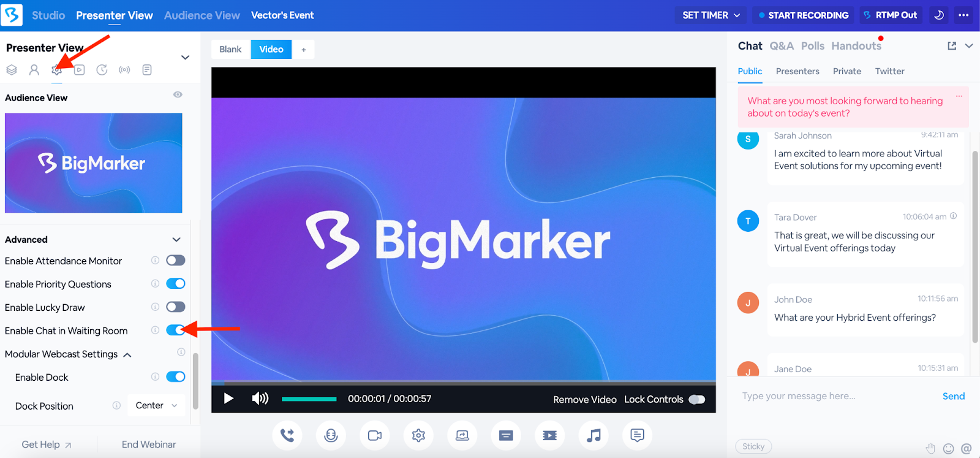The width and height of the screenshot is (980, 458).
Task: Open the notes document icon in sidebar toolbar
Action: (147, 70)
